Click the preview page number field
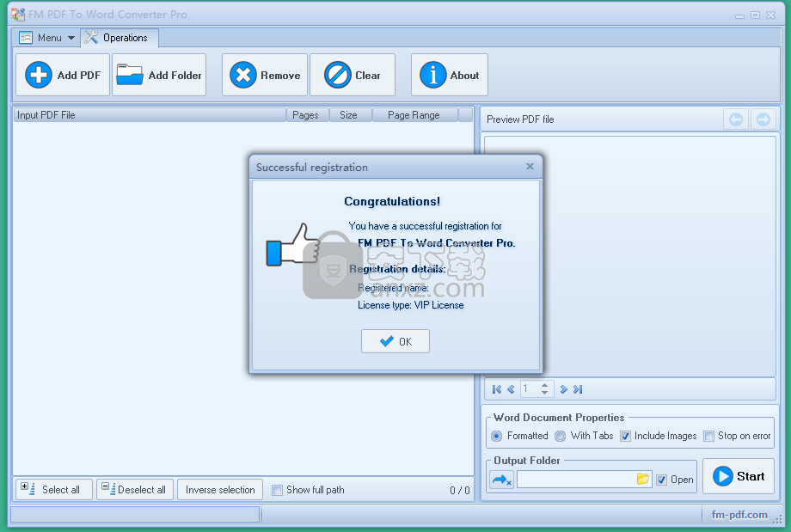 point(530,388)
